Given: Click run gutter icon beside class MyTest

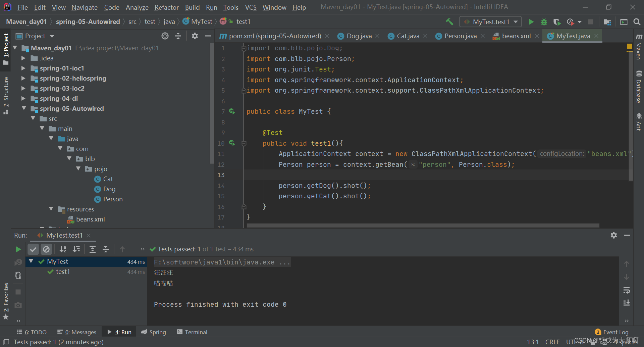Looking at the screenshot, I should pyautogui.click(x=232, y=111).
